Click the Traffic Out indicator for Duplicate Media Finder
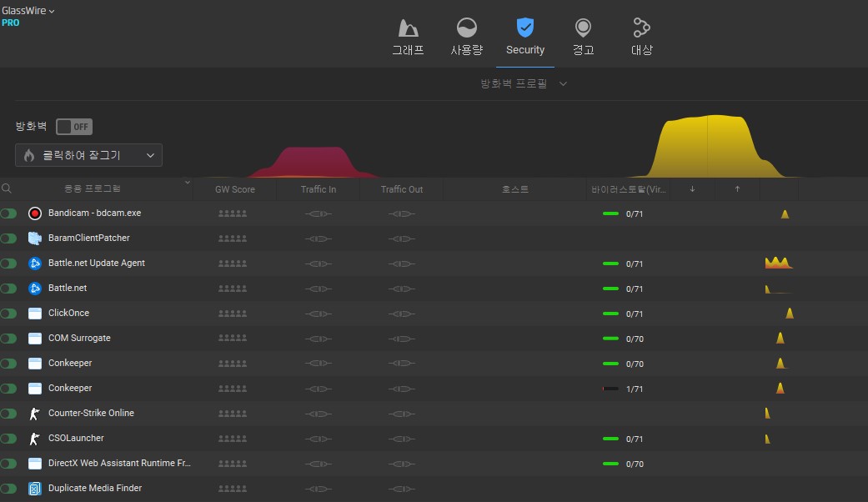Screen dimensions: 868x502 (401, 489)
